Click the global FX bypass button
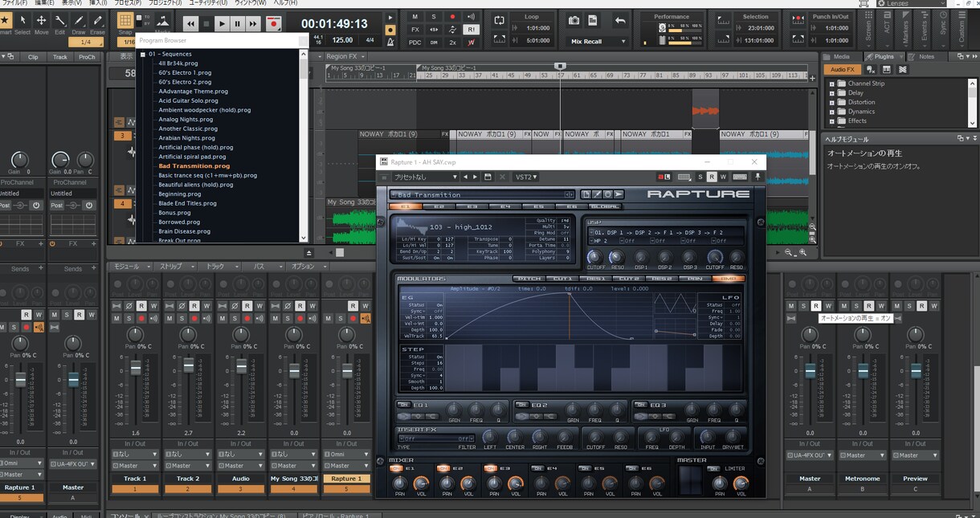This screenshot has height=518, width=980. click(414, 30)
